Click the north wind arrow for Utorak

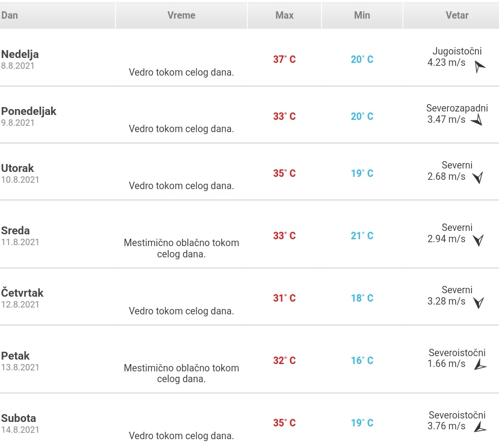pos(477,177)
